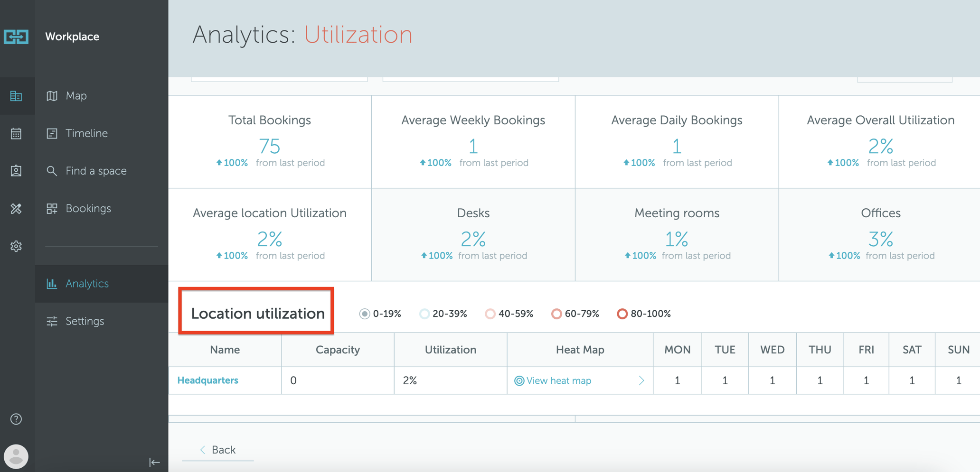The image size is (980, 472).
Task: Click View heat map link
Action: pyautogui.click(x=558, y=381)
